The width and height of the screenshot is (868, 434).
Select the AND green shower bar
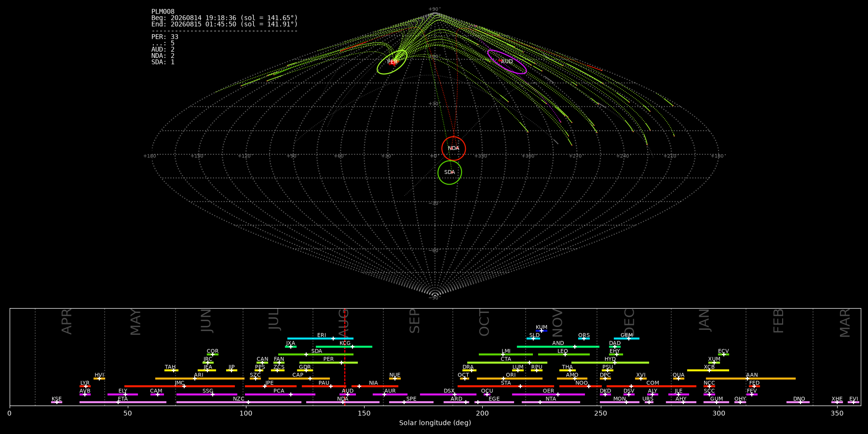click(x=558, y=347)
